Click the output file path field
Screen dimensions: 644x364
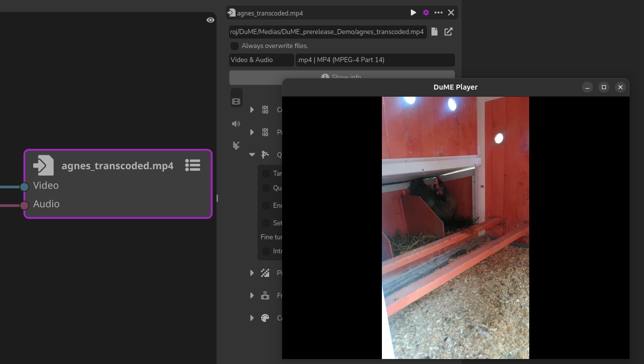pyautogui.click(x=328, y=32)
